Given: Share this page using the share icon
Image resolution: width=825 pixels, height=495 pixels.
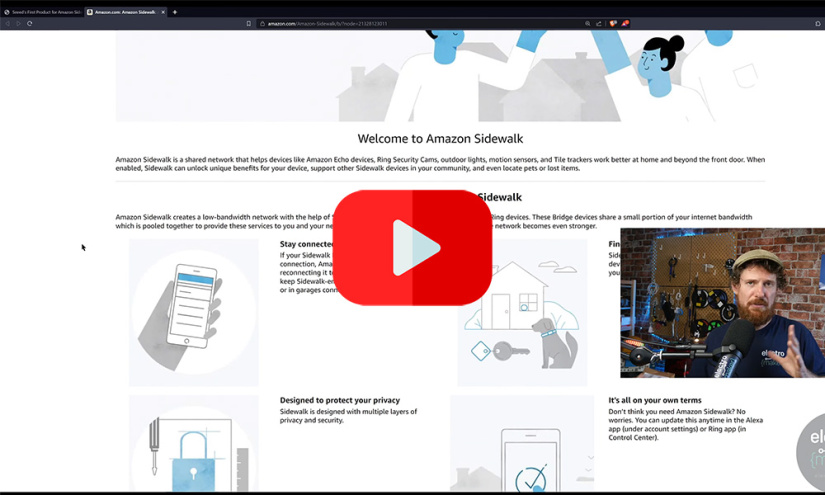Looking at the screenshot, I should pos(598,23).
